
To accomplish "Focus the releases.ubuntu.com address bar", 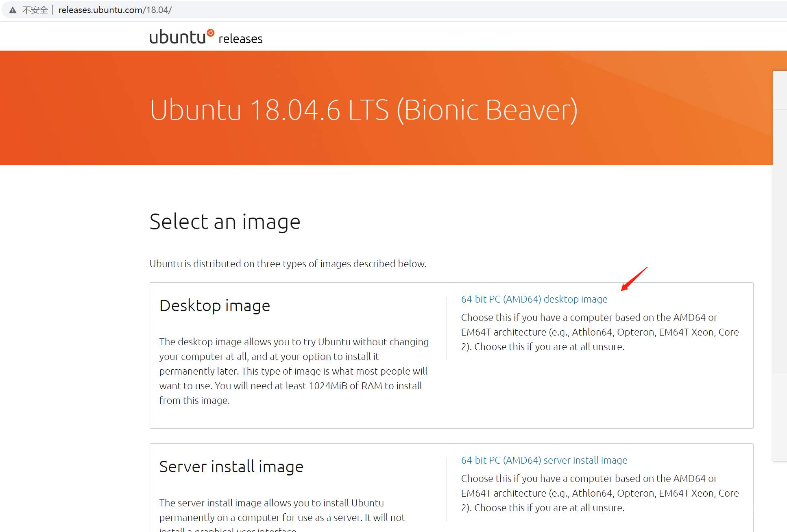I will point(115,10).
